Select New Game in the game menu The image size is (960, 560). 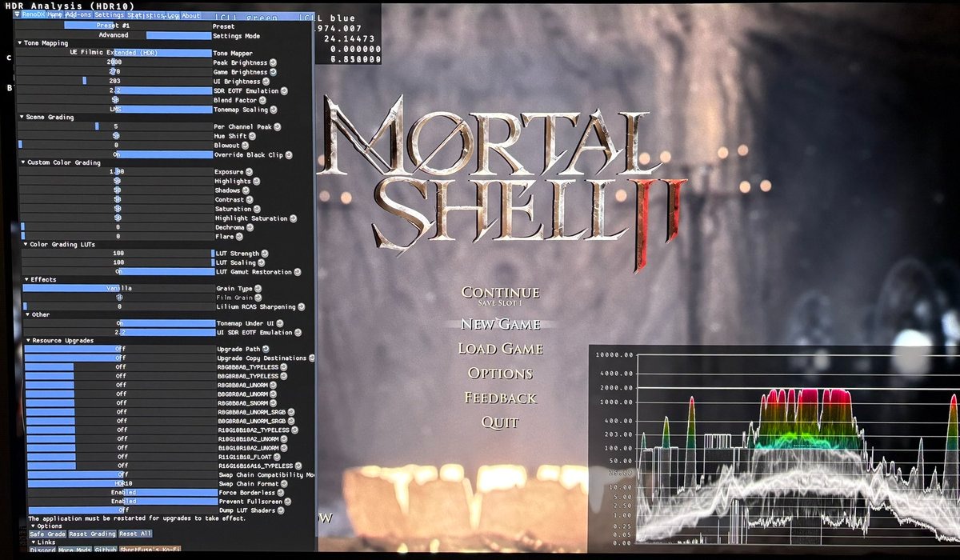[501, 324]
